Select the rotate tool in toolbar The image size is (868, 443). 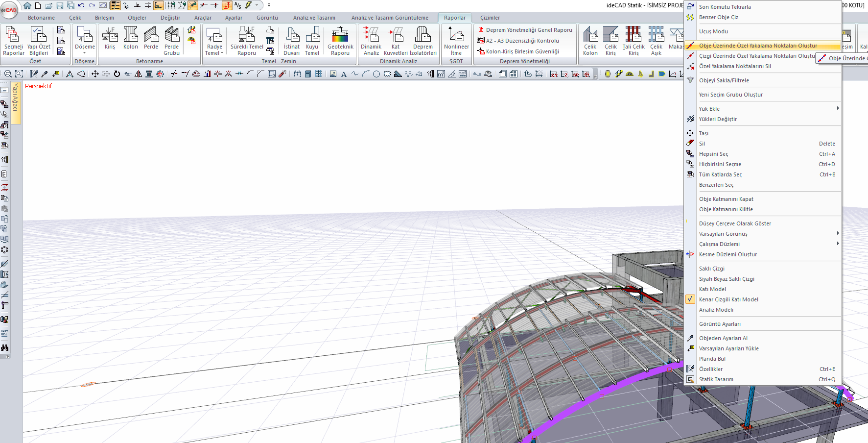[117, 74]
